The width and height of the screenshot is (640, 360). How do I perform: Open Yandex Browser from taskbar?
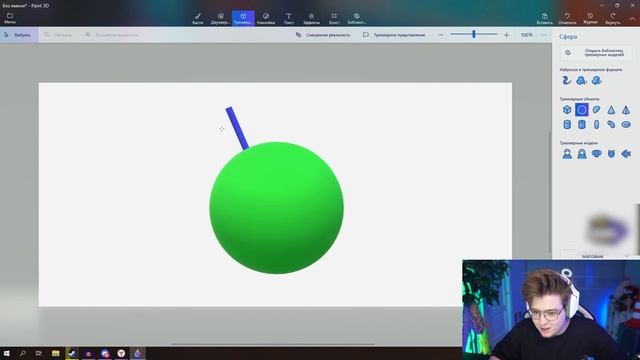click(x=121, y=353)
